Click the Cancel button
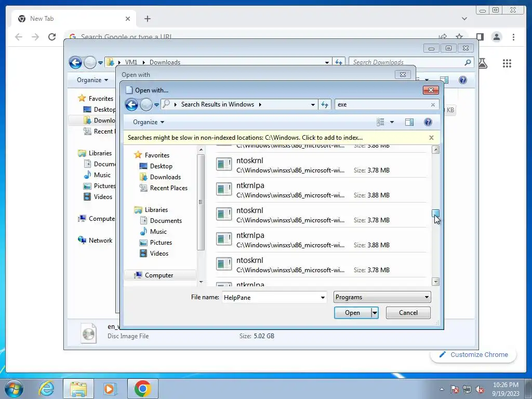 pyautogui.click(x=408, y=312)
